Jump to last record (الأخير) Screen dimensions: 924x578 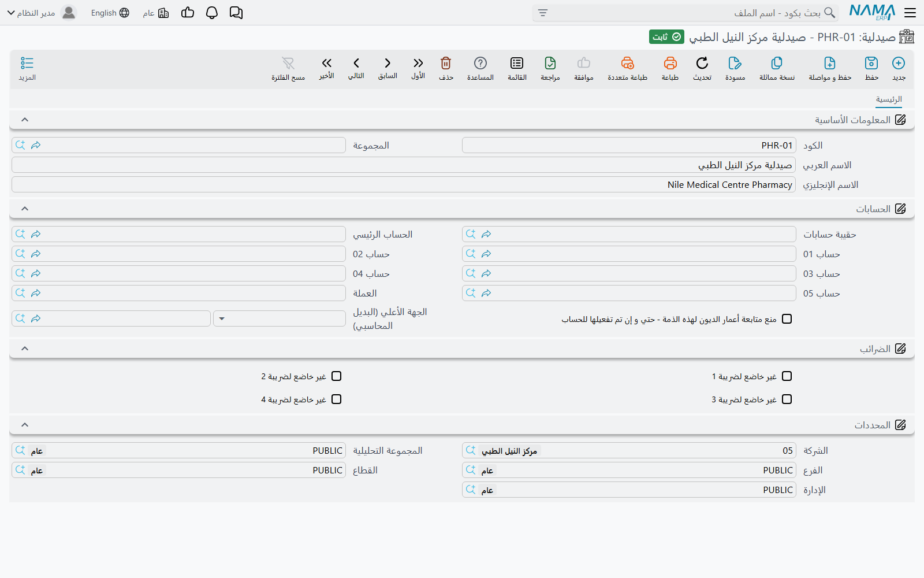327,63
